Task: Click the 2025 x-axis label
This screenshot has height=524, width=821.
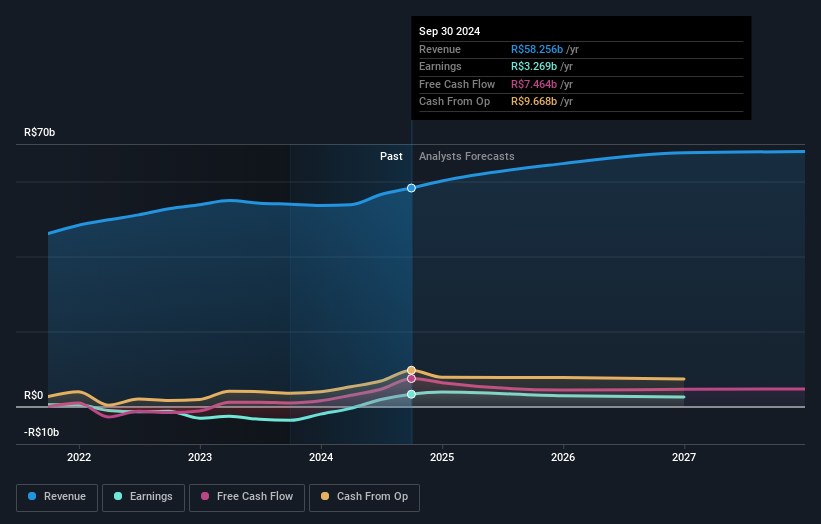Action: point(442,458)
